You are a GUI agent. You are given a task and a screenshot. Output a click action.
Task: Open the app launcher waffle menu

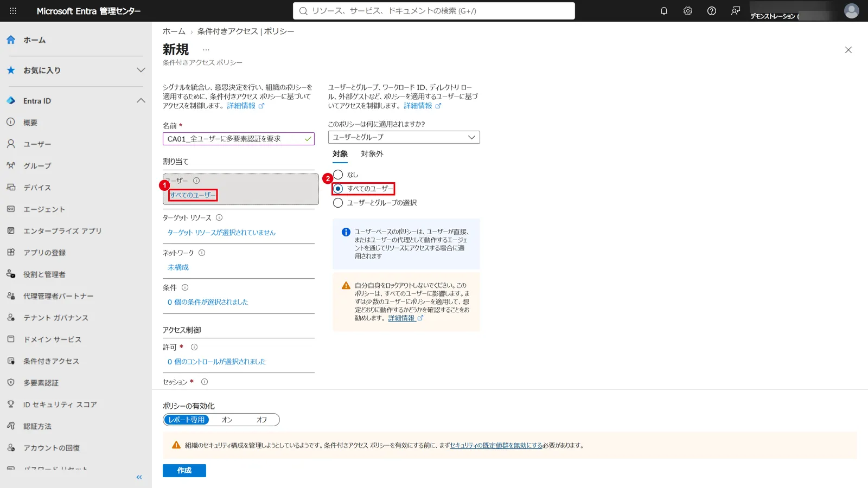pyautogui.click(x=13, y=11)
